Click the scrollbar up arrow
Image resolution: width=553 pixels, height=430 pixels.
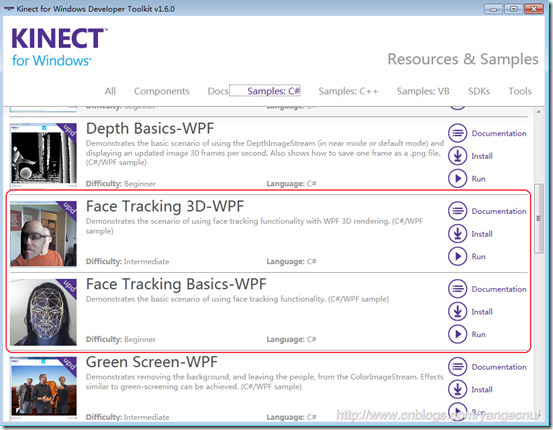point(539,112)
